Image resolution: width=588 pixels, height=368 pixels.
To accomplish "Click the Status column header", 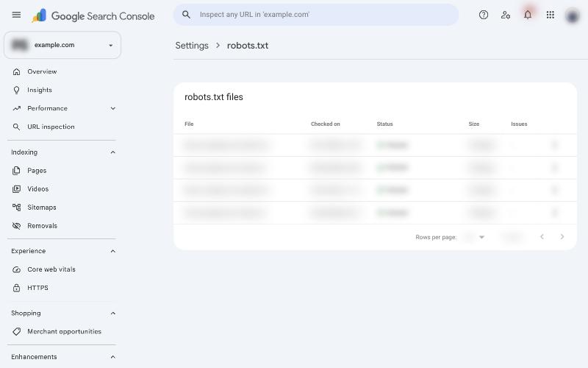I will pos(384,124).
